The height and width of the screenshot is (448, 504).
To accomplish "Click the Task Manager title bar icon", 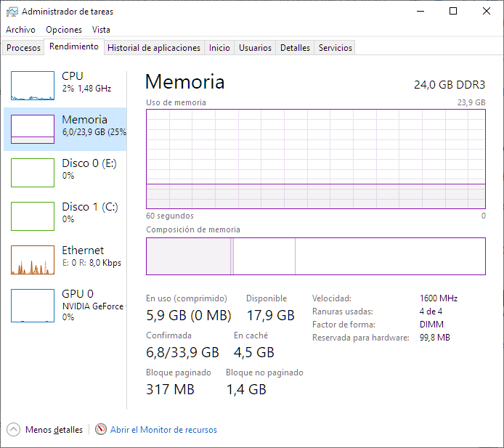I will click(x=12, y=12).
